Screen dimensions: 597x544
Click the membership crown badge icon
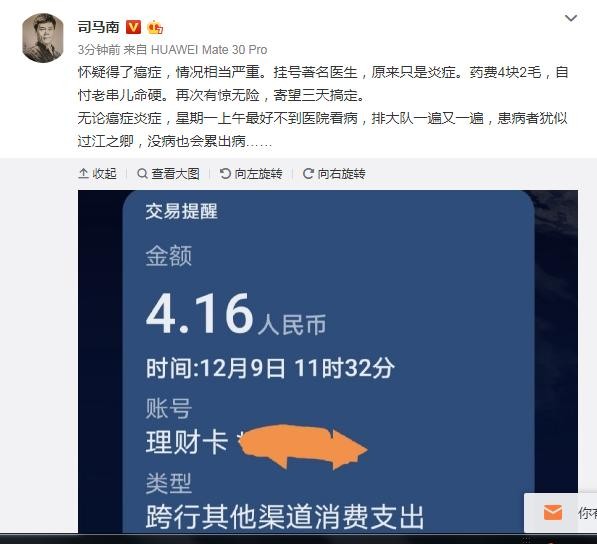point(155,27)
